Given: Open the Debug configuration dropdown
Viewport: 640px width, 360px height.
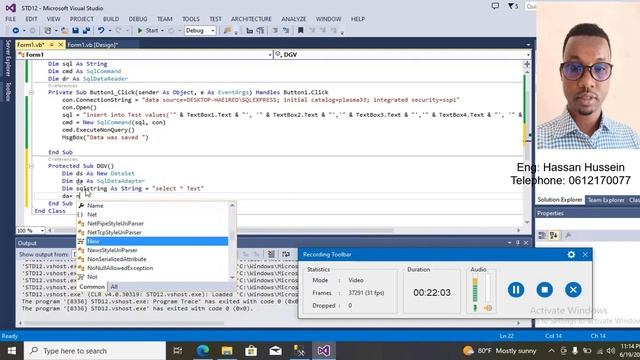Looking at the screenshot, I should point(200,31).
